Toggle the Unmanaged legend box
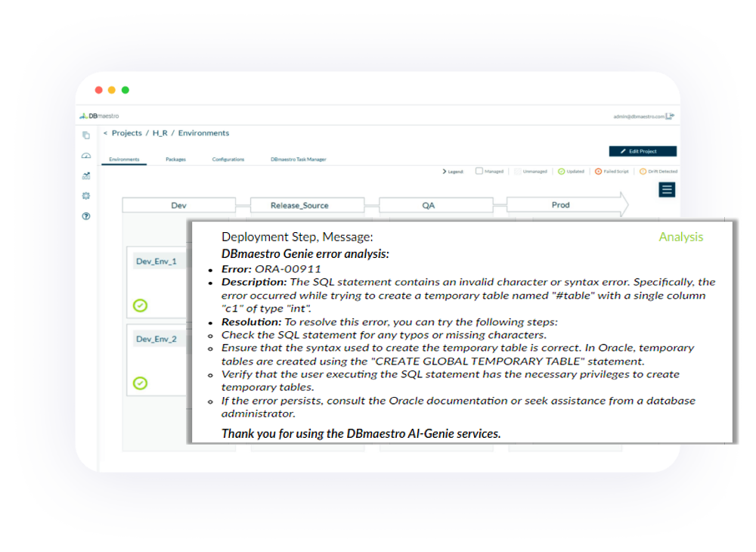Image resolution: width=756 pixels, height=552 pixels. coord(518,171)
